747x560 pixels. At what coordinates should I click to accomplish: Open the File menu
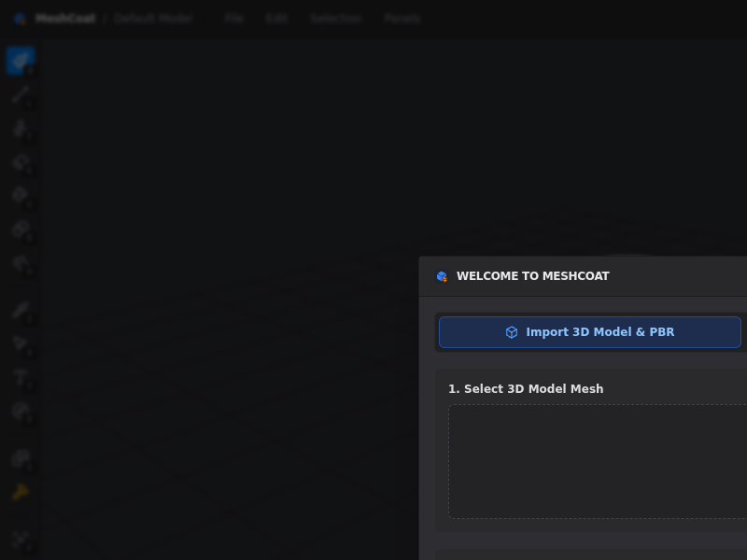tap(234, 19)
